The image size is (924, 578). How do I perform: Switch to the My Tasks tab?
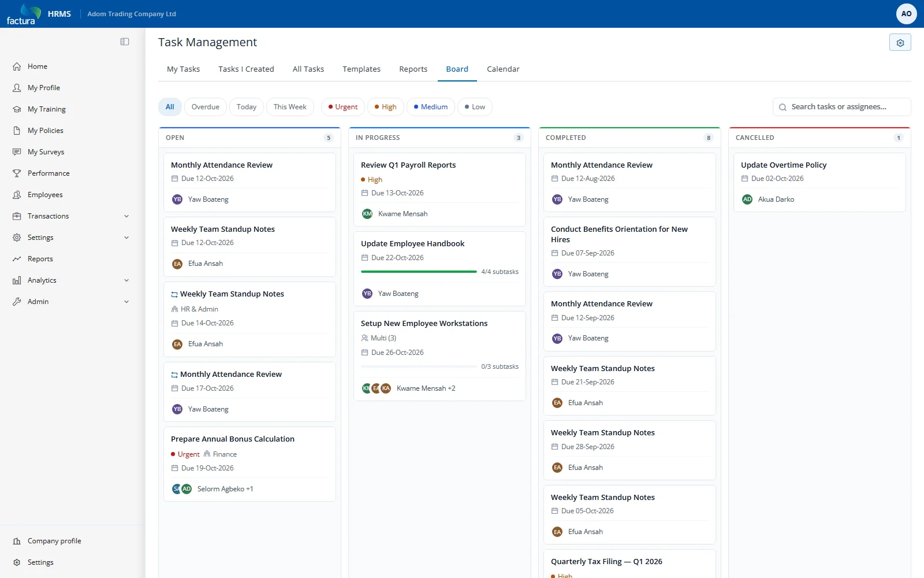184,69
